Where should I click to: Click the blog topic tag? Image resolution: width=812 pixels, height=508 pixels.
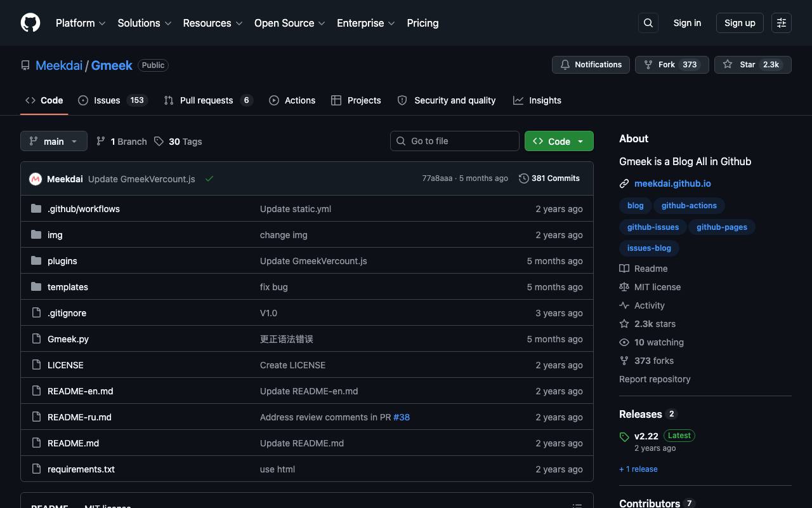tap(635, 206)
